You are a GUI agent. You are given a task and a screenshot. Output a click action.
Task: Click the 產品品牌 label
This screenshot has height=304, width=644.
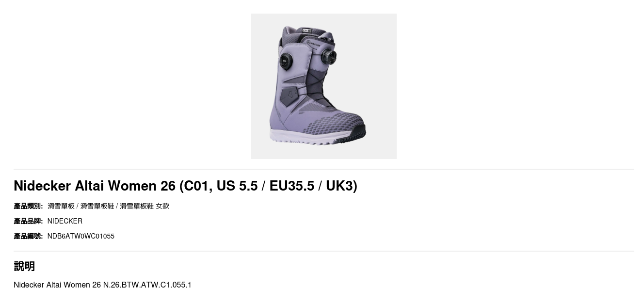(28, 221)
